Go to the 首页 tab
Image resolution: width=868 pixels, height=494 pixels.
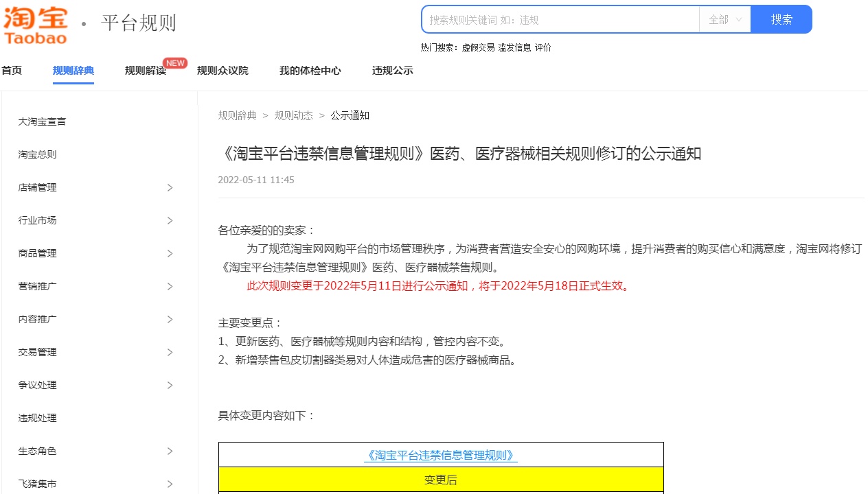[x=12, y=70]
